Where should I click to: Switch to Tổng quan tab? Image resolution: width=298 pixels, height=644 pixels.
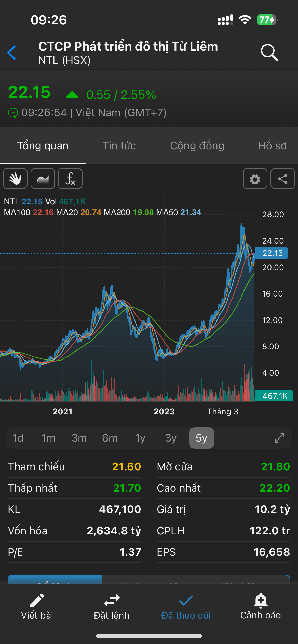(43, 146)
